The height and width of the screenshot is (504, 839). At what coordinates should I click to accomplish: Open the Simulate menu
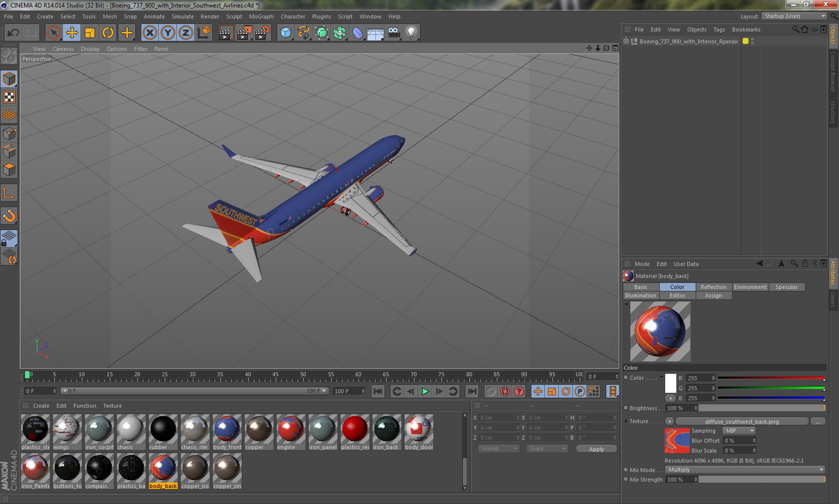[x=183, y=16]
